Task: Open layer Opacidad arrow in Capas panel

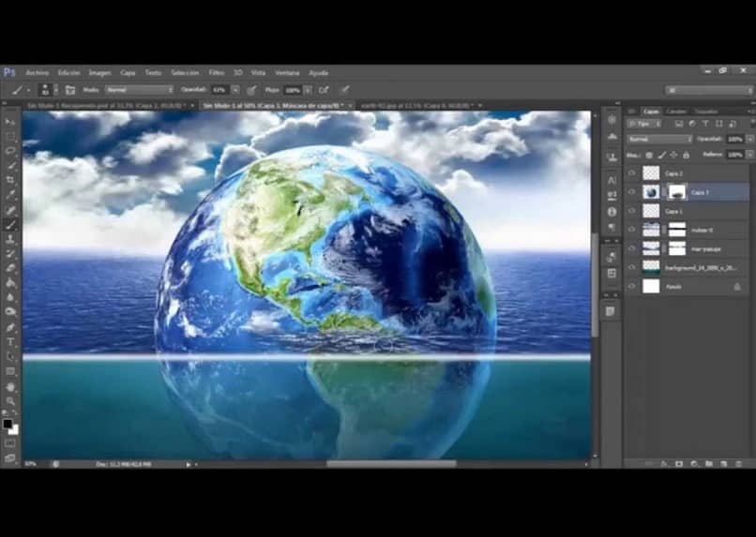Action: (x=749, y=140)
